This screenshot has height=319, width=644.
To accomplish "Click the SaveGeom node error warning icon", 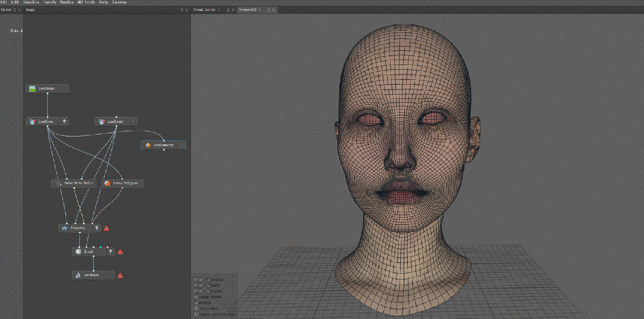I will tap(120, 275).
